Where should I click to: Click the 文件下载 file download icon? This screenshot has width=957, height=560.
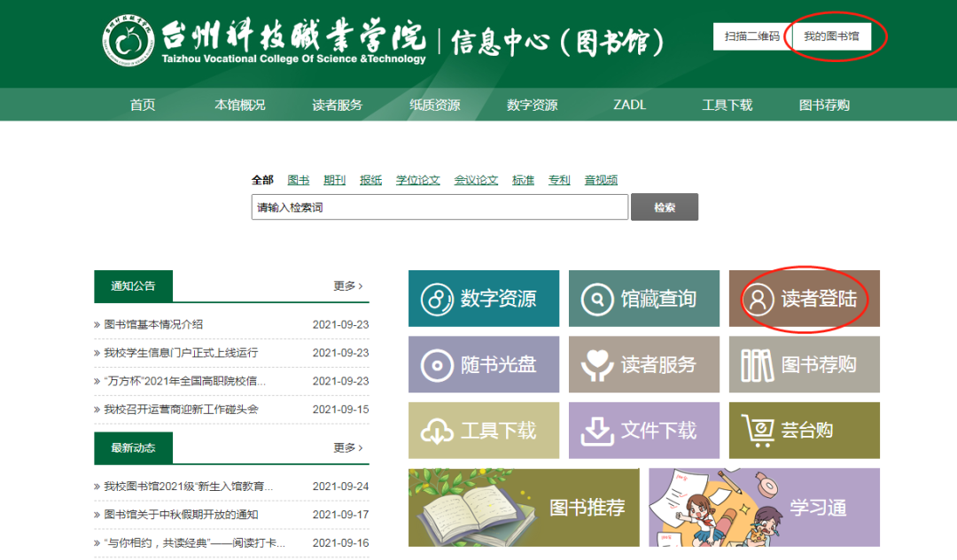pyautogui.click(x=643, y=430)
